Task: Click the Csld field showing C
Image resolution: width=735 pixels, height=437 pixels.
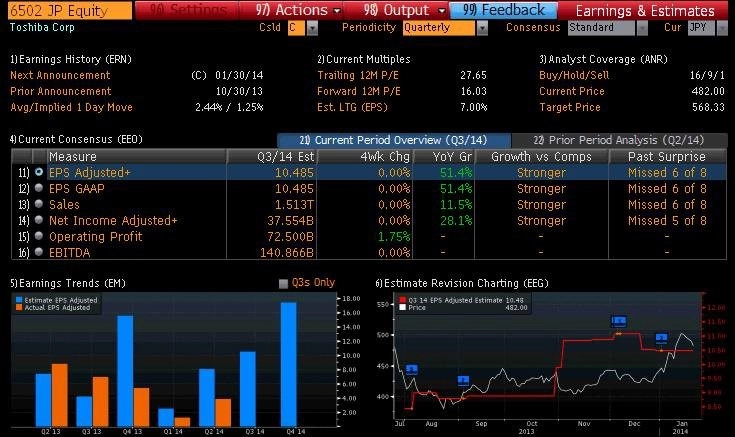Action: tap(296, 28)
